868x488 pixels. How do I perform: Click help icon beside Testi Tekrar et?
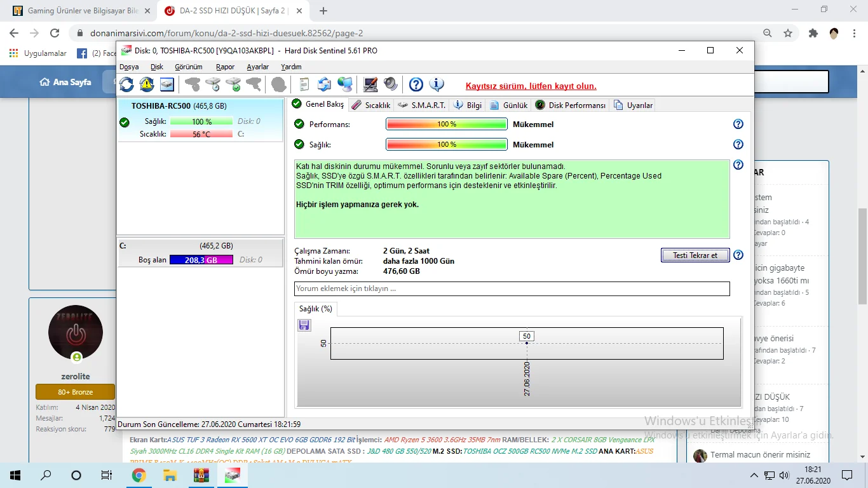pos(738,255)
